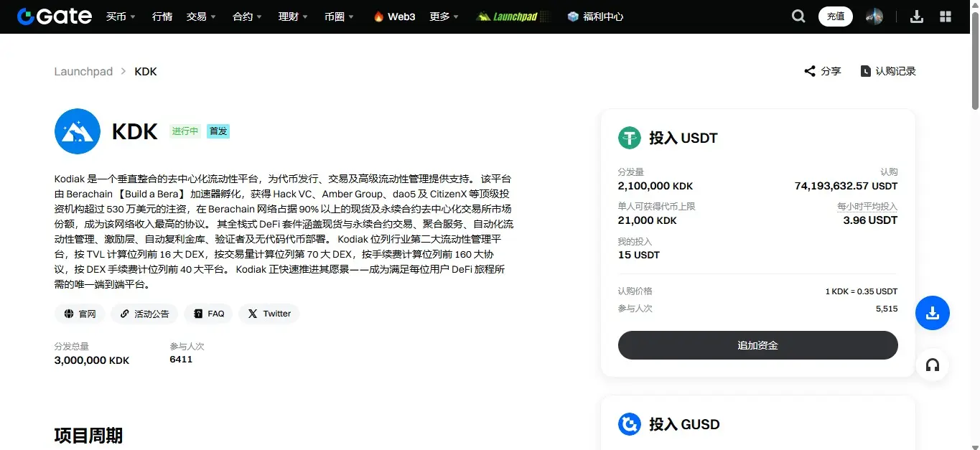This screenshot has width=980, height=450.
Task: Click the 21,000 KDK per-person limit
Action: point(648,220)
